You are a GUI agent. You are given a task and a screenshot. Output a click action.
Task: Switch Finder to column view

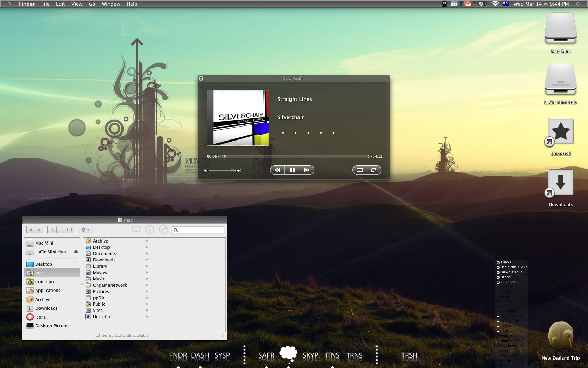point(70,230)
